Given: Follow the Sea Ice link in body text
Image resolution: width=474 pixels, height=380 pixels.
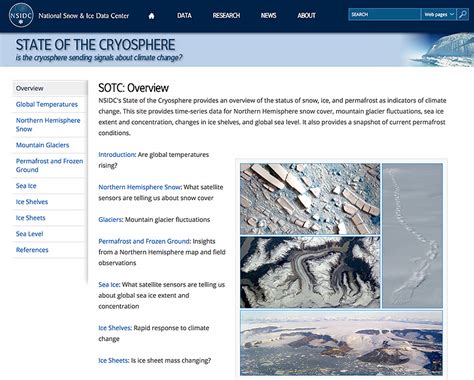Looking at the screenshot, I should [109, 284].
